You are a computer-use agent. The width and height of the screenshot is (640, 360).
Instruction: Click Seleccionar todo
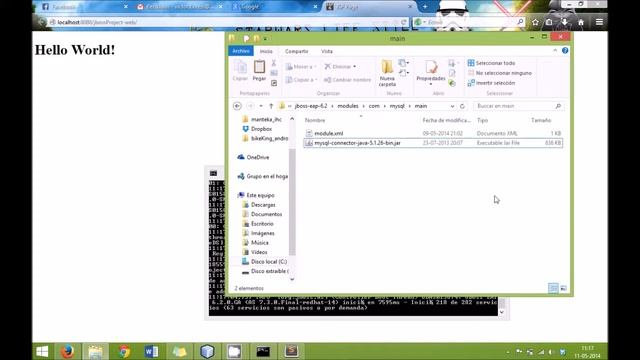(491, 63)
